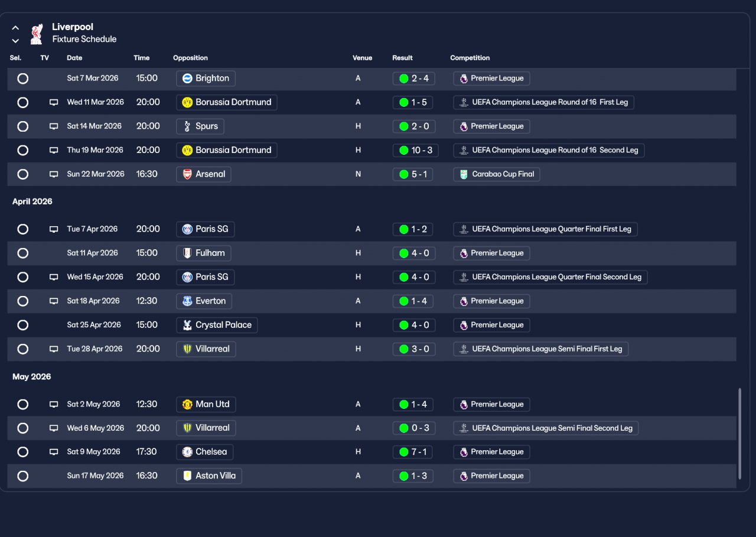Click the Aston Villa club badge
This screenshot has height=537, width=756.
[x=187, y=476]
